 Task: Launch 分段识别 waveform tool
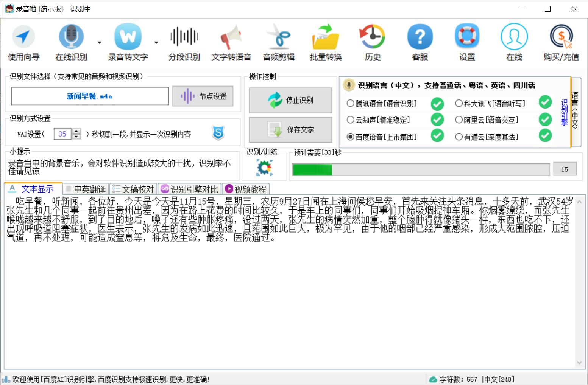coord(184,42)
